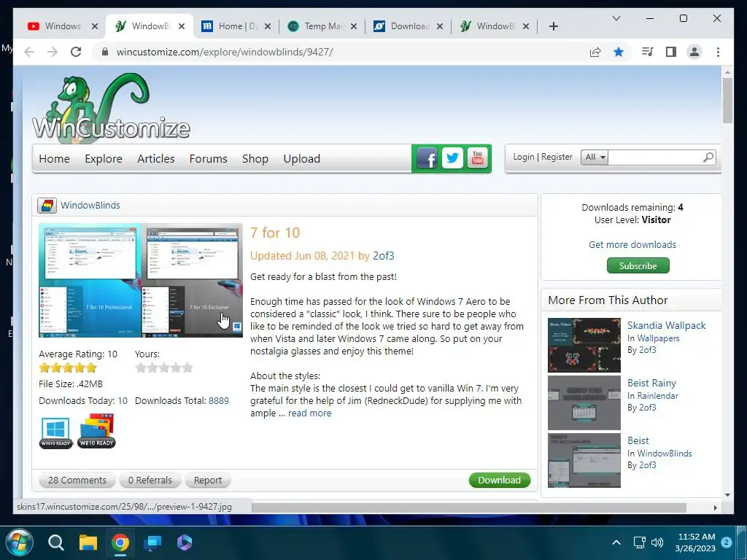Go to the Home menu item

click(x=54, y=158)
